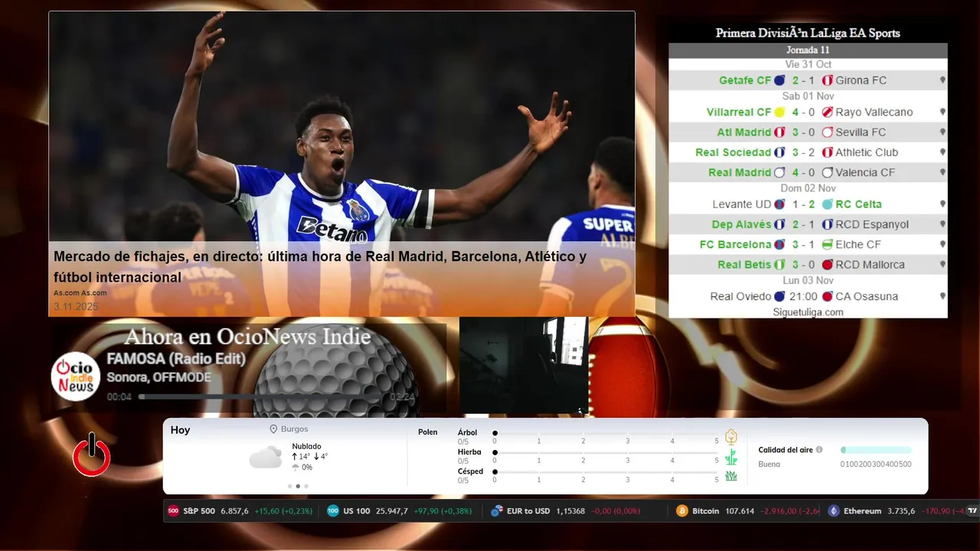Click the 21:00 kickoff time
Viewport: 980px width, 551px height.
[x=804, y=296]
